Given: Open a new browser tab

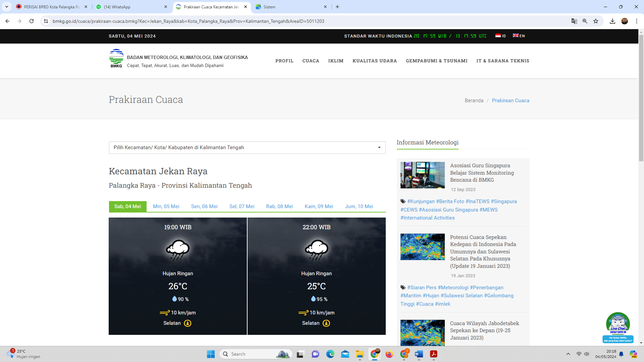Looking at the screenshot, I should 337,7.
